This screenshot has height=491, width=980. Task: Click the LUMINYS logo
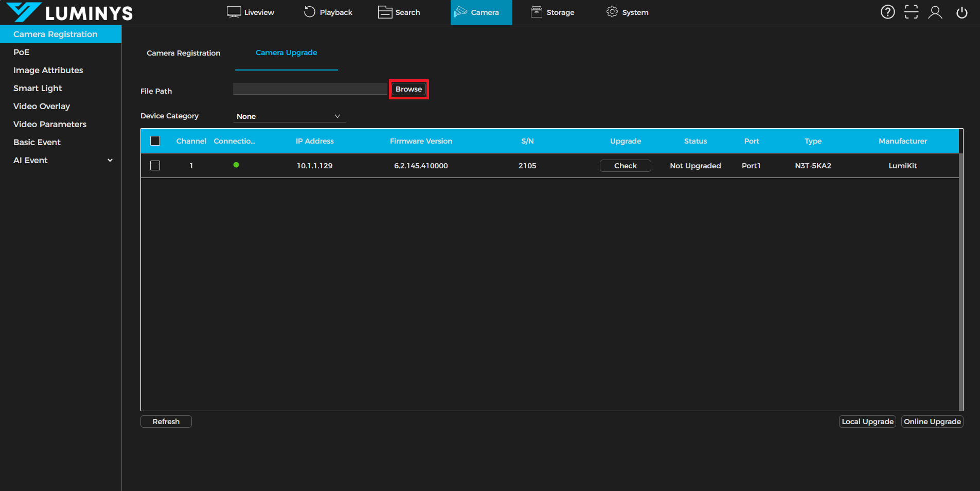(69, 12)
